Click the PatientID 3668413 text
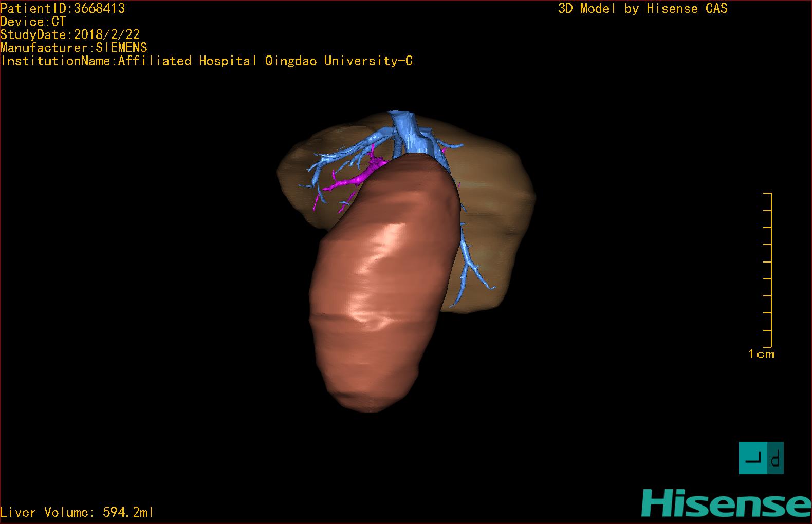This screenshot has width=812, height=524. tap(62, 8)
